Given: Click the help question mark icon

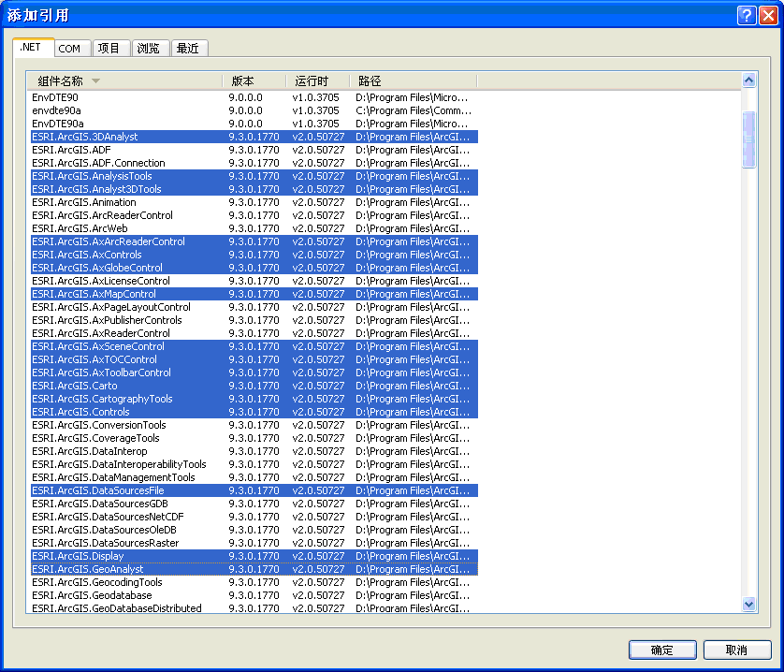Looking at the screenshot, I should 746,15.
